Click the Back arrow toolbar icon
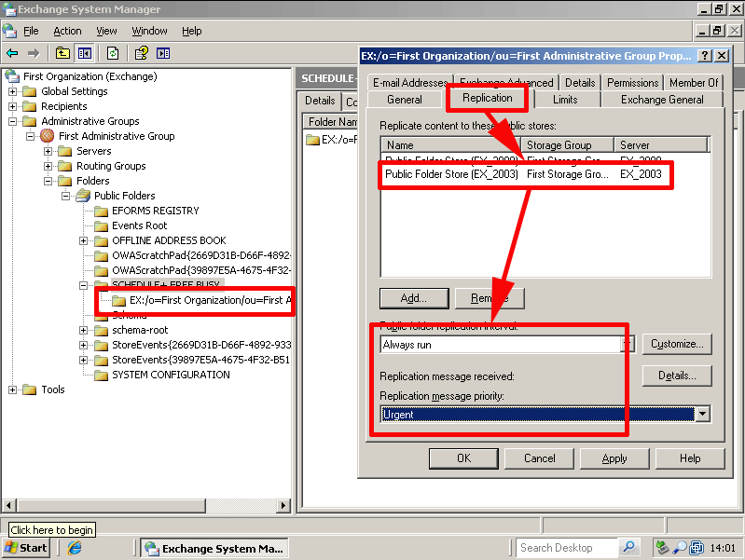This screenshot has height=560, width=745. [x=12, y=53]
